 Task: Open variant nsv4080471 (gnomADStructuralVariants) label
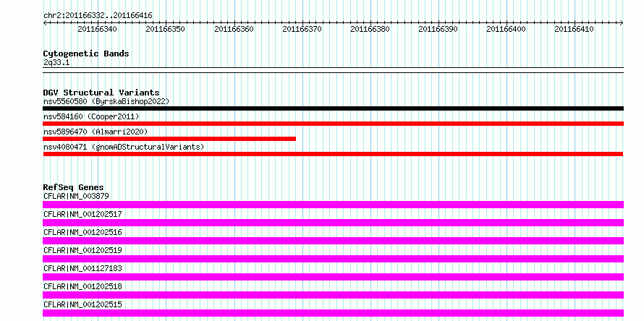(123, 147)
